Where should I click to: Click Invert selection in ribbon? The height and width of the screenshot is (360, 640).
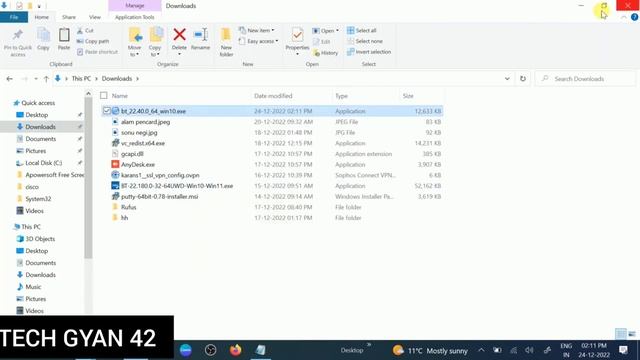pos(369,52)
